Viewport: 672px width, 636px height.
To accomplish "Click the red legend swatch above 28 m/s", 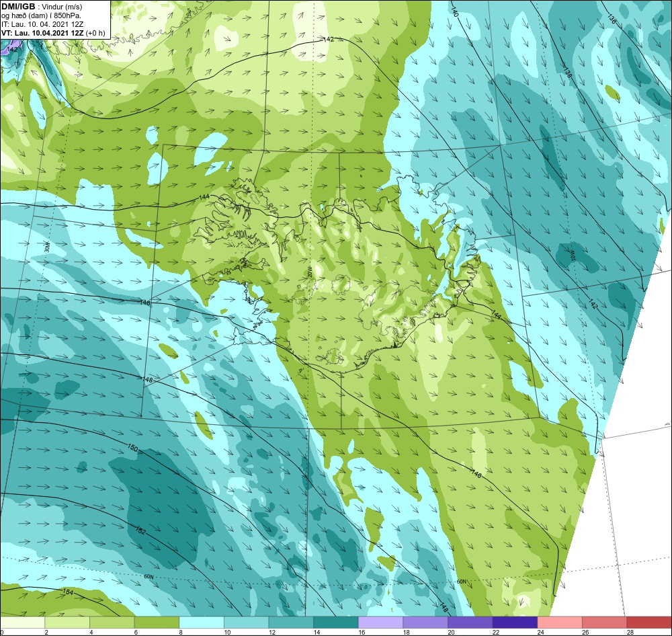I will tap(649, 623).
